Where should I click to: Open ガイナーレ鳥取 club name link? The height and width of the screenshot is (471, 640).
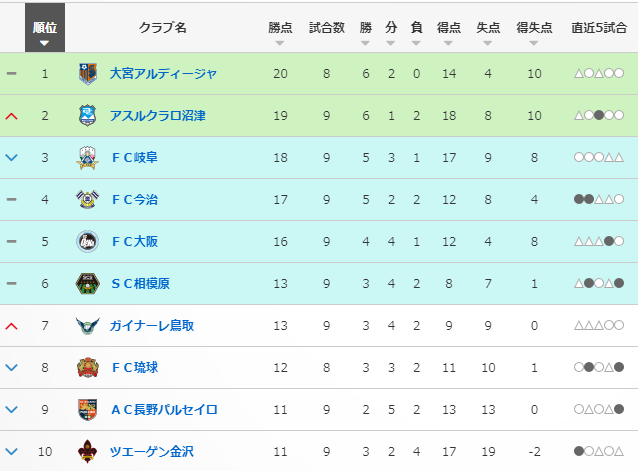pos(152,326)
